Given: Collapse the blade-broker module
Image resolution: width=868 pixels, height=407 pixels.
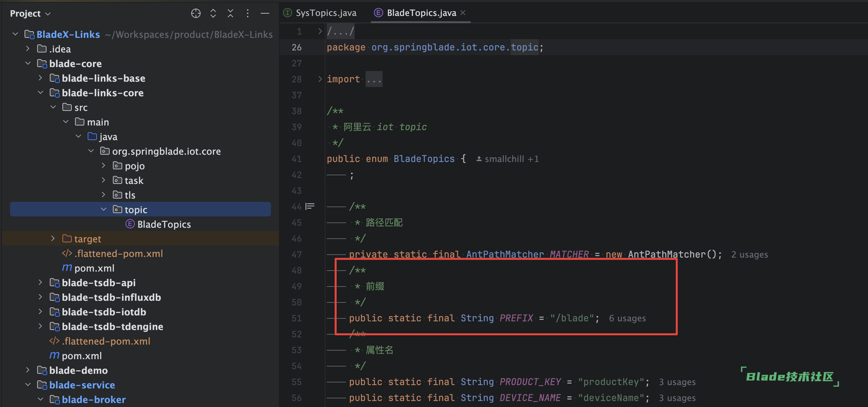Looking at the screenshot, I should pyautogui.click(x=41, y=399).
